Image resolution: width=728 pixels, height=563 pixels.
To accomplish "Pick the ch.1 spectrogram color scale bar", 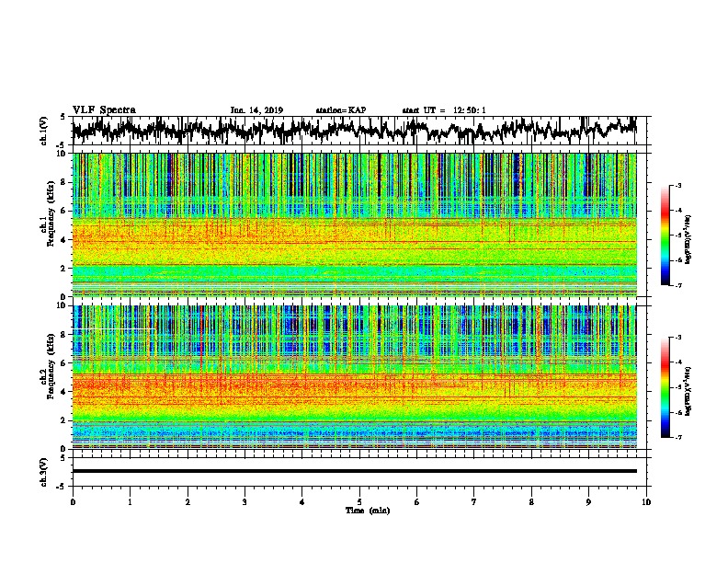I will (x=665, y=236).
